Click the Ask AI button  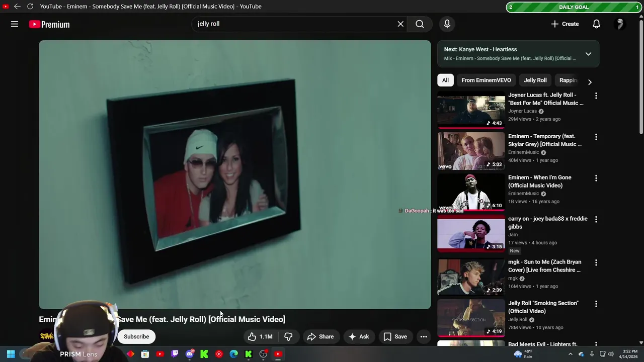(359, 337)
